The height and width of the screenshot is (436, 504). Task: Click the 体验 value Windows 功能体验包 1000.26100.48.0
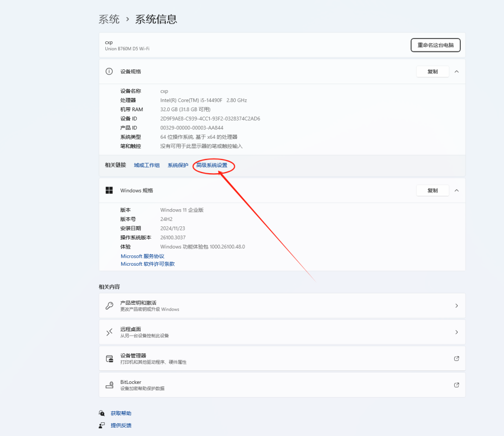pyautogui.click(x=202, y=247)
